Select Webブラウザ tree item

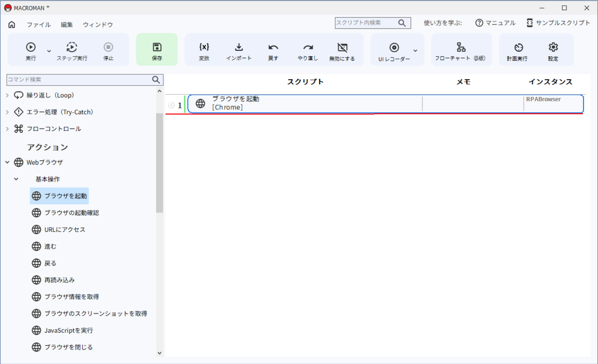coord(38,162)
